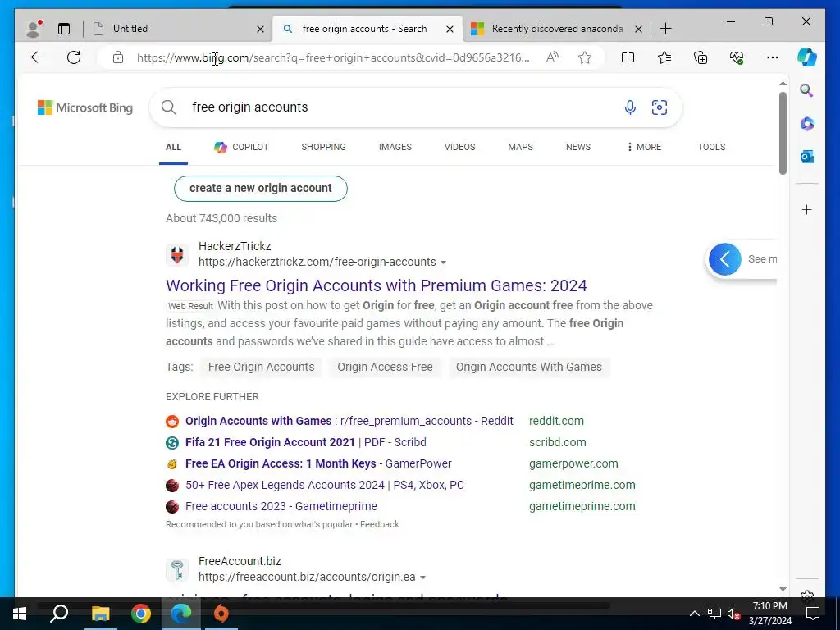Open a new browser tab
The image size is (840, 630).
666,29
